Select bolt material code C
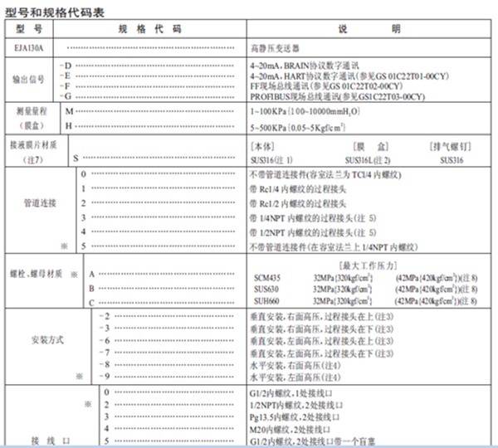 tap(91, 303)
